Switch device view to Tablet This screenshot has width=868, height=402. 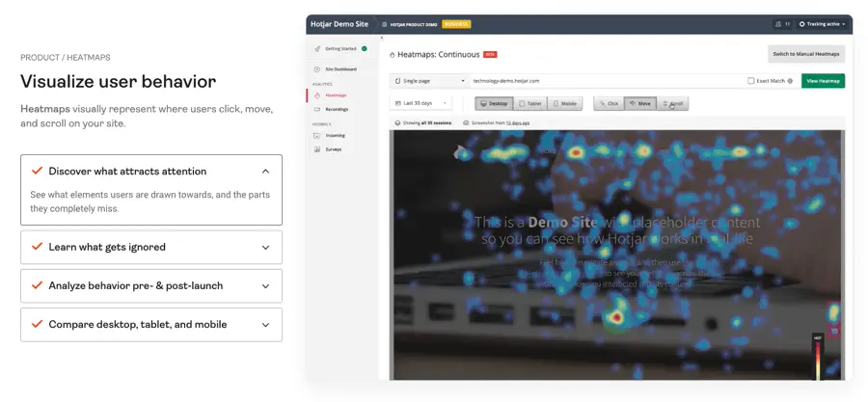530,103
